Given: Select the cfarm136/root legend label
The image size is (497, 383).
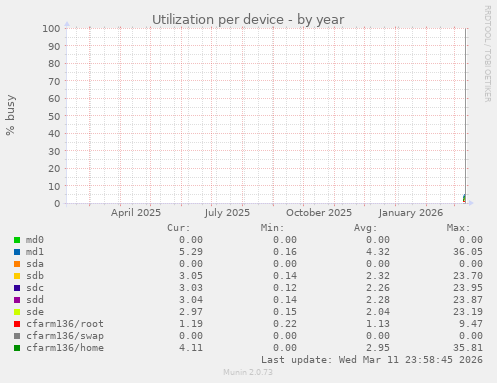Looking at the screenshot, I should point(65,324).
